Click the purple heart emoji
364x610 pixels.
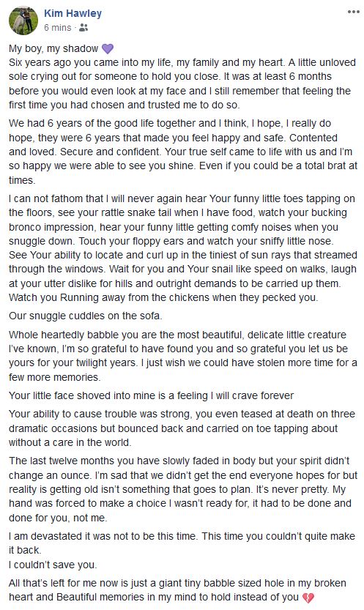(108, 48)
